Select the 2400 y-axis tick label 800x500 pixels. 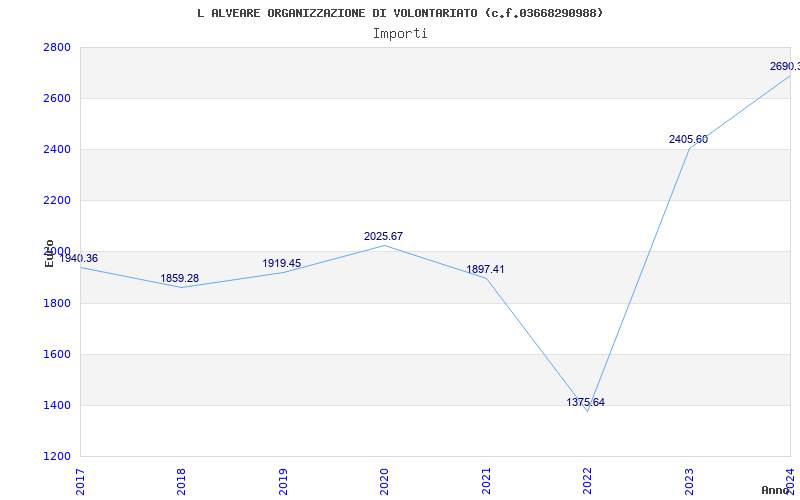tap(57, 150)
